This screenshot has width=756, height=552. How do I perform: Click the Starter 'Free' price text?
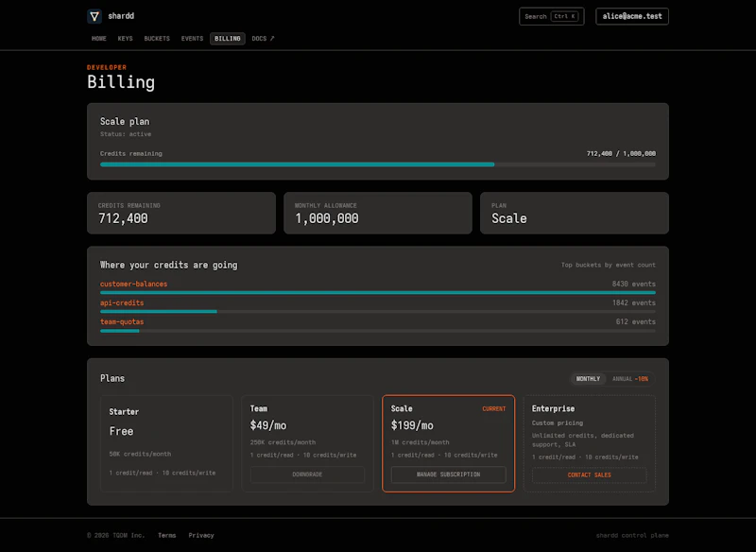pos(122,431)
